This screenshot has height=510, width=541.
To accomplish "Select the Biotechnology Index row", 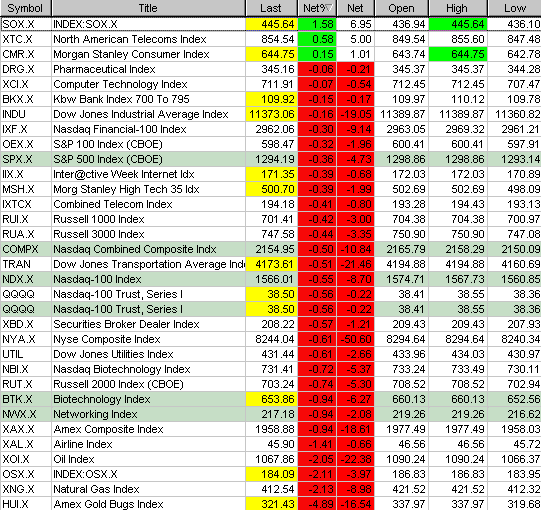I will (270, 399).
